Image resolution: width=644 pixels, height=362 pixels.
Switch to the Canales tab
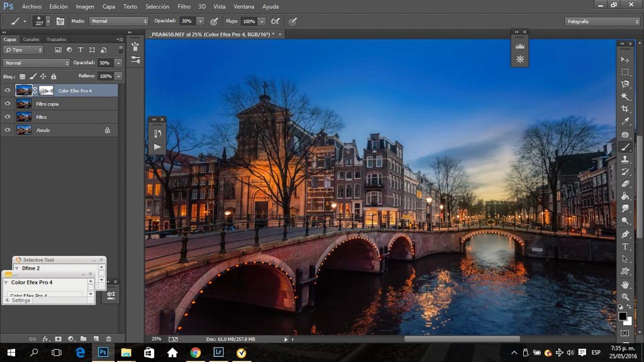coord(31,40)
